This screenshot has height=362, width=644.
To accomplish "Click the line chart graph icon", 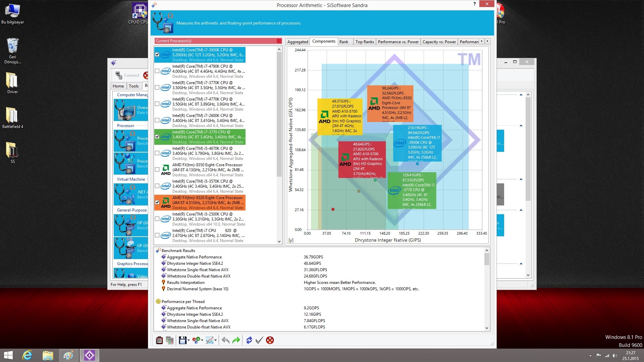I will 210,340.
